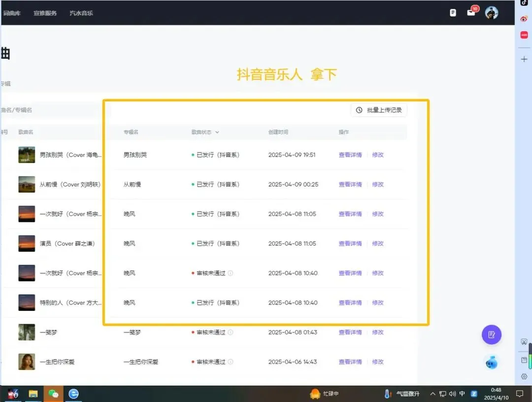The height and width of the screenshot is (402, 532).
Task: View details for 男孩别哭 song
Action: pyautogui.click(x=350, y=155)
